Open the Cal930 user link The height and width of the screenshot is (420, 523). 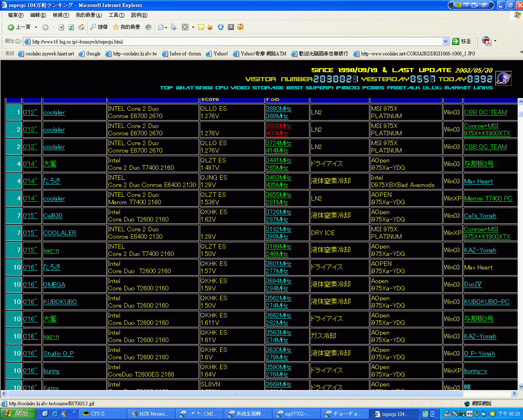53,216
